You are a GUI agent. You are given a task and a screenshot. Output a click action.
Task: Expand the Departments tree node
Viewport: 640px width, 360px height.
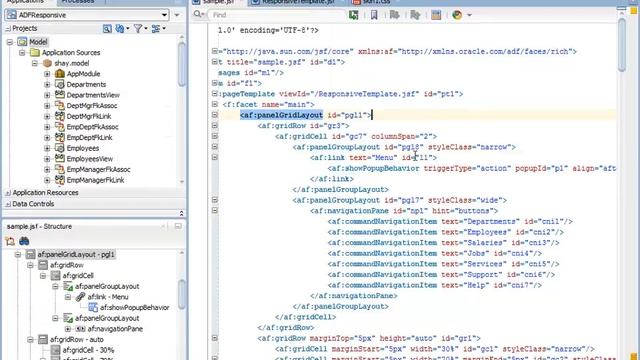(47, 84)
